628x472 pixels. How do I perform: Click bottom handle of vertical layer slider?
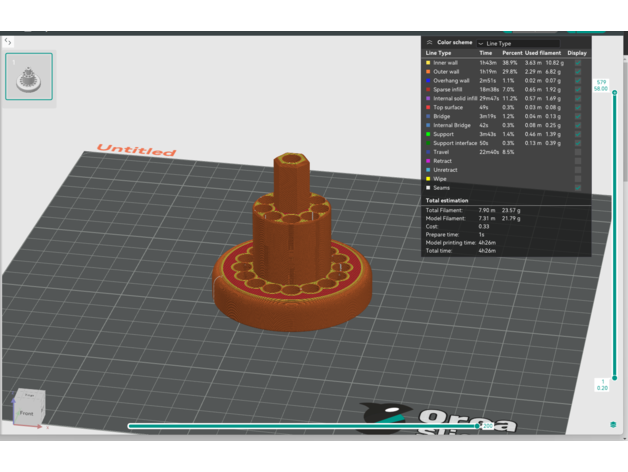point(613,376)
